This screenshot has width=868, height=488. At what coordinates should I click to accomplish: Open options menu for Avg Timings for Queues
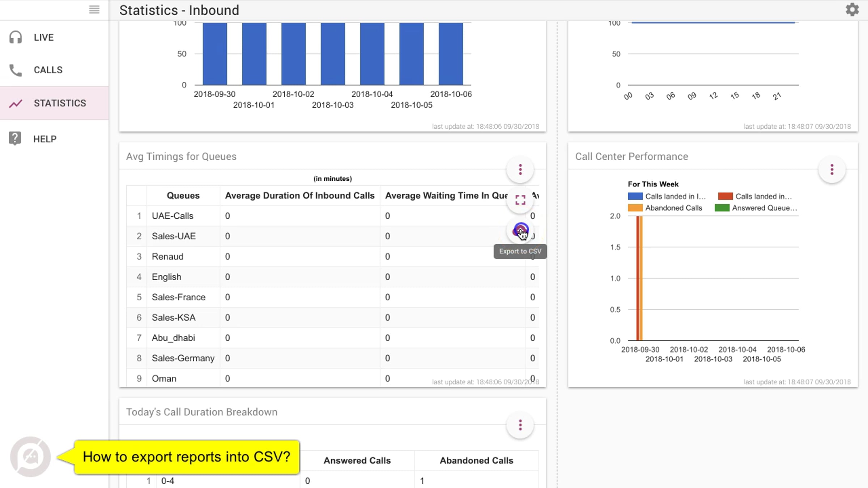click(520, 170)
